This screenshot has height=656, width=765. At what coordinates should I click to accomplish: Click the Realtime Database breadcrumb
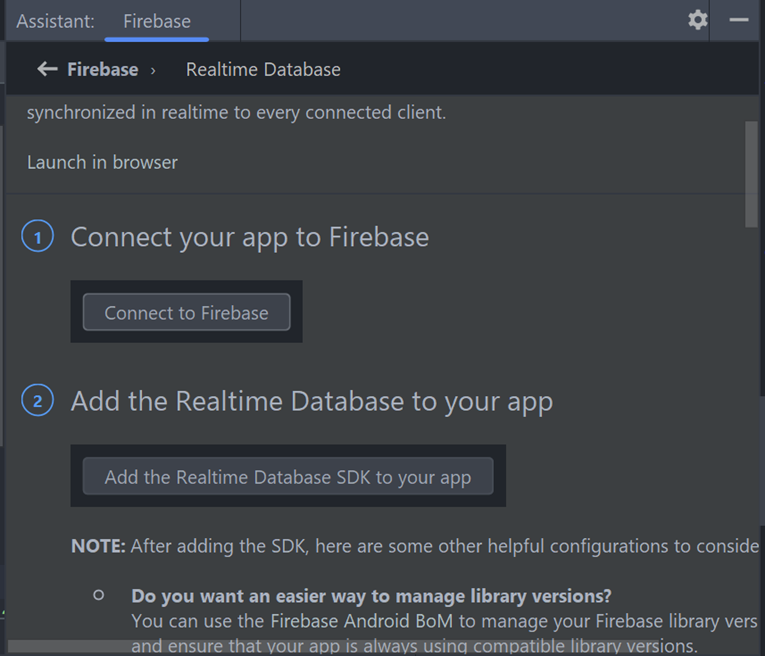[263, 70]
